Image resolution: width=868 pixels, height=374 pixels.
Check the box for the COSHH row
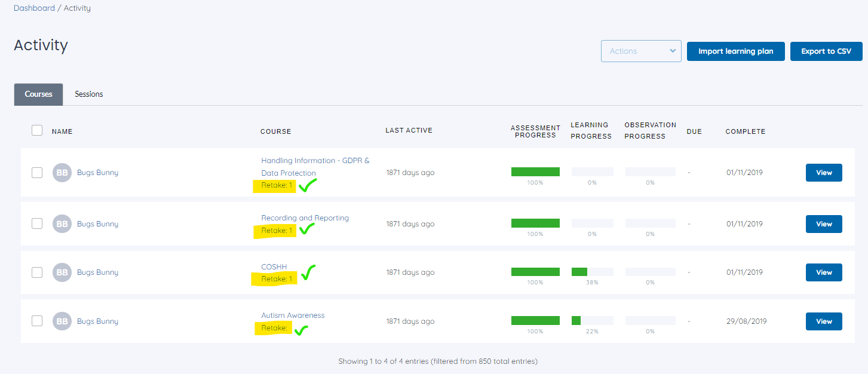(x=37, y=272)
